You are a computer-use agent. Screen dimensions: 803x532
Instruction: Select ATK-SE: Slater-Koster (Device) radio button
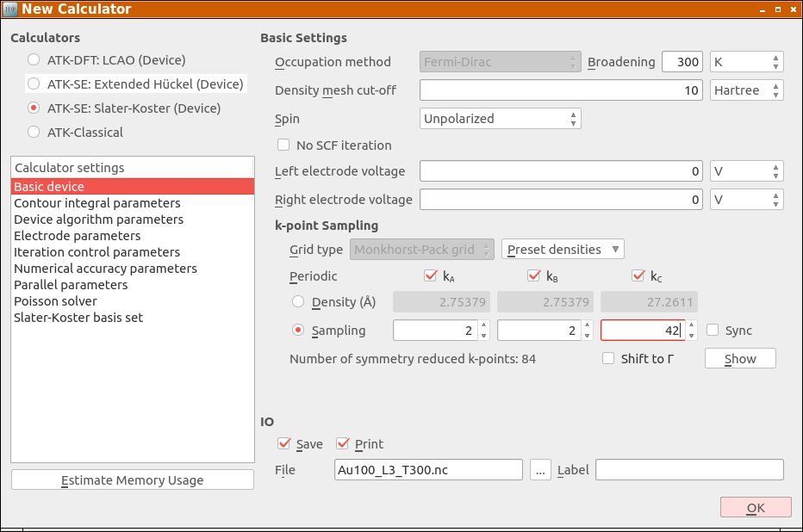(34, 108)
